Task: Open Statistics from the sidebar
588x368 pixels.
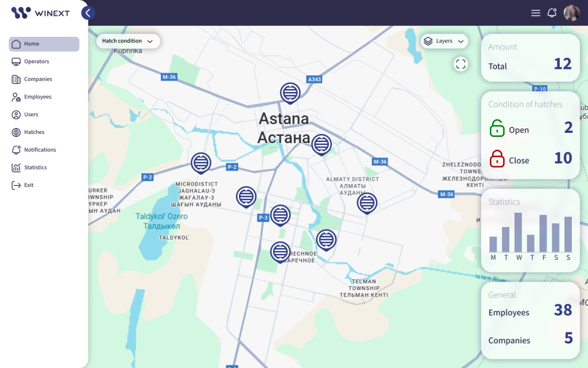Action: (35, 167)
